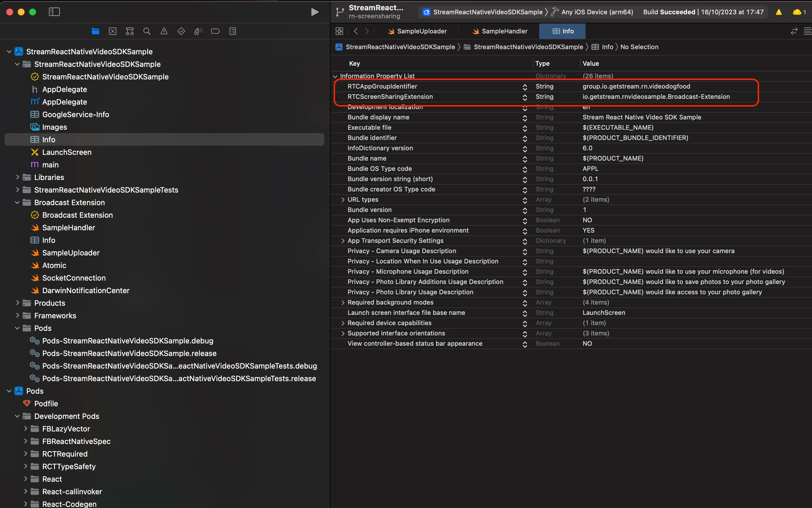Screen dimensions: 812x508
Task: Change type of RTCAppGroupIdentifier row
Action: coord(525,86)
